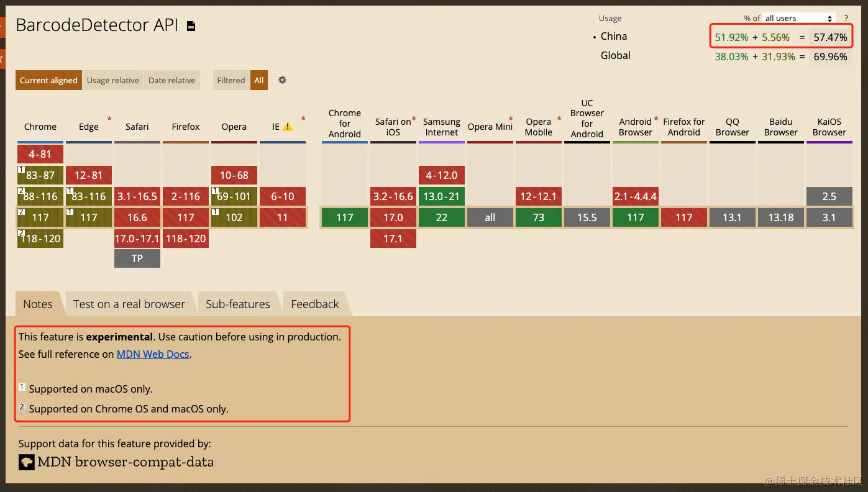Image resolution: width=868 pixels, height=492 pixels.
Task: Click the note 2 marker on Chrome 117
Action: point(21,212)
